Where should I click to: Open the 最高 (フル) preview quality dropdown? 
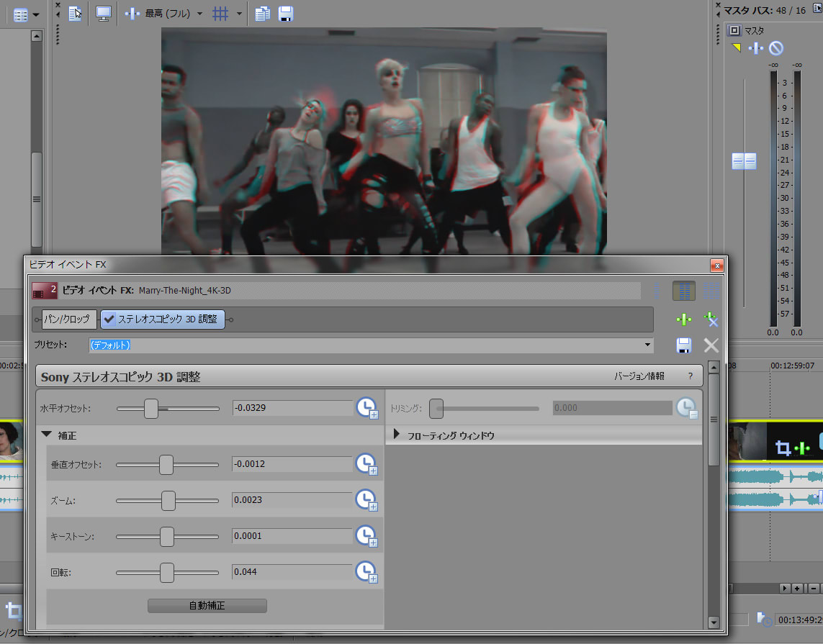click(x=199, y=14)
